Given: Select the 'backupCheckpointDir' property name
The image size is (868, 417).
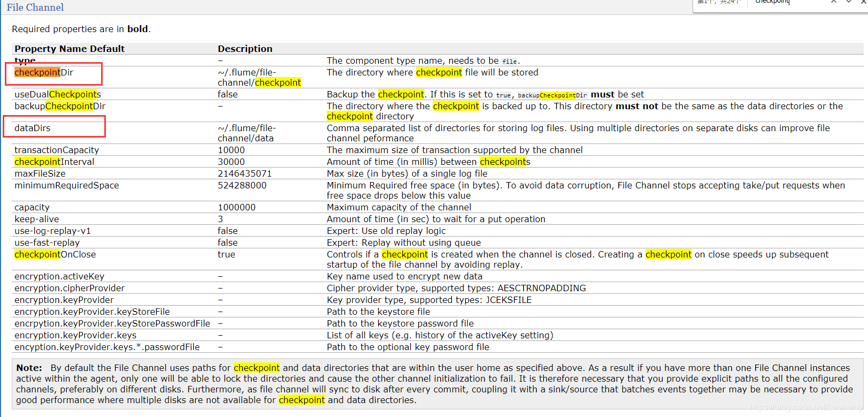Looking at the screenshot, I should (x=60, y=106).
